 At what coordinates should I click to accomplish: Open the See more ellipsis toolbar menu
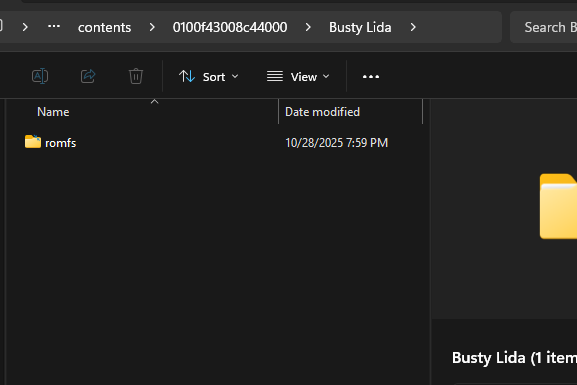click(371, 77)
